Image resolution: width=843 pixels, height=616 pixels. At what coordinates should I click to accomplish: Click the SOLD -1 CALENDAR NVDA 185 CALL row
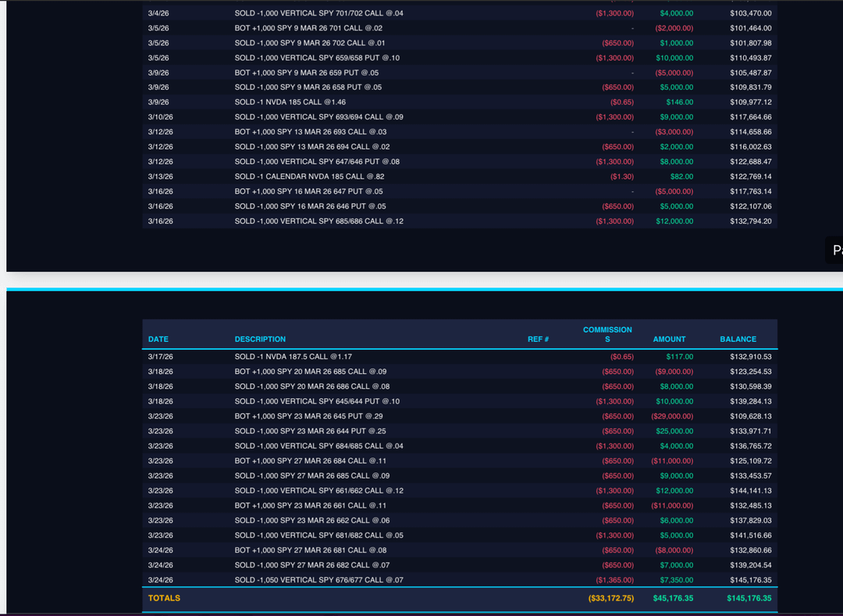coord(310,176)
